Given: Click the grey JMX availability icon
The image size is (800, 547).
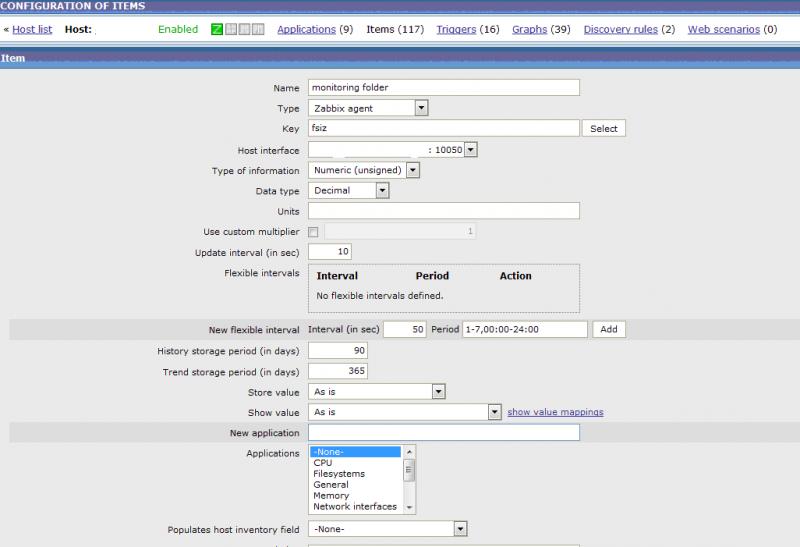Looking at the screenshot, I should (244, 30).
